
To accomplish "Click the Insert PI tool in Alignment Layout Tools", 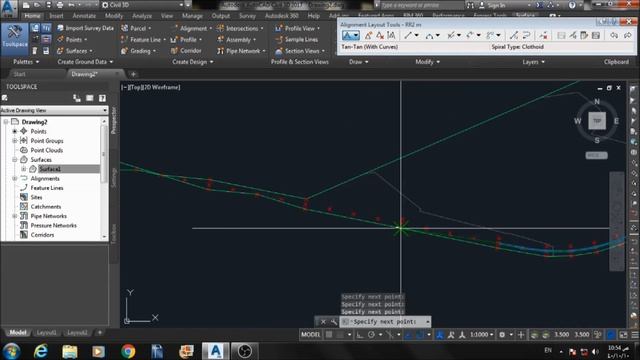I will [368, 36].
